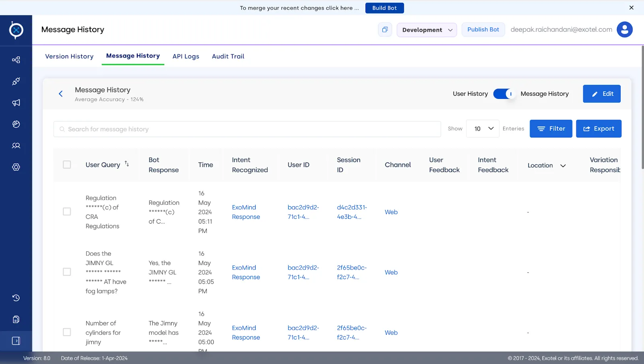Screen dimensions: 644x364
Task: Check the JIMNY GL fog lamps row
Action: point(67,272)
